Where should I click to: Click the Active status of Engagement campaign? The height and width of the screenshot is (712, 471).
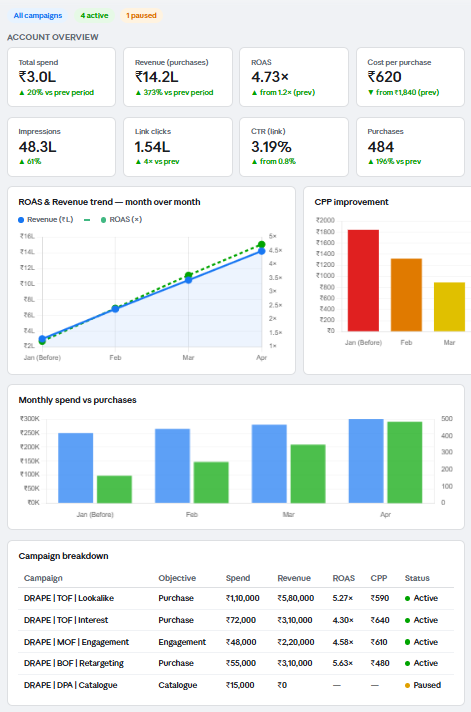pos(421,642)
